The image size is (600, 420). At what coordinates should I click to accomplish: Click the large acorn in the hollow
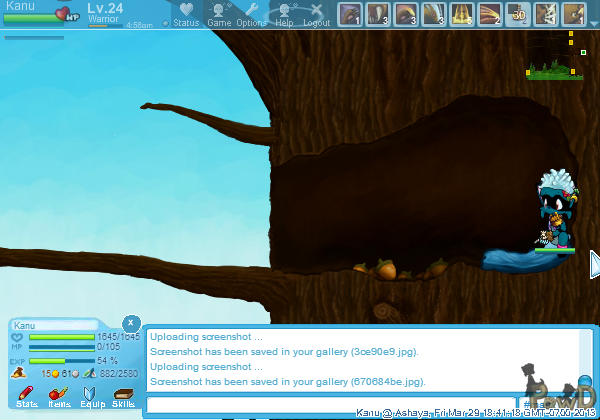(386, 269)
